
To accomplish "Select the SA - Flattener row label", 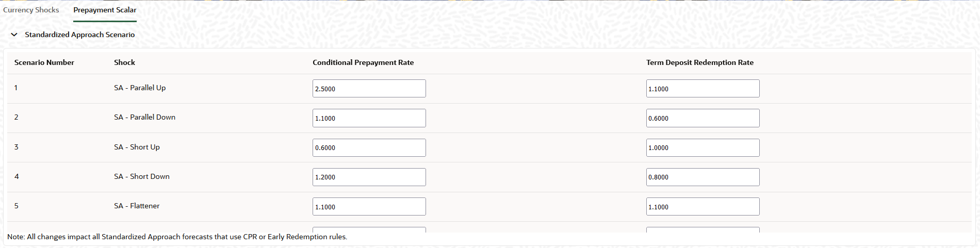I will 137,206.
